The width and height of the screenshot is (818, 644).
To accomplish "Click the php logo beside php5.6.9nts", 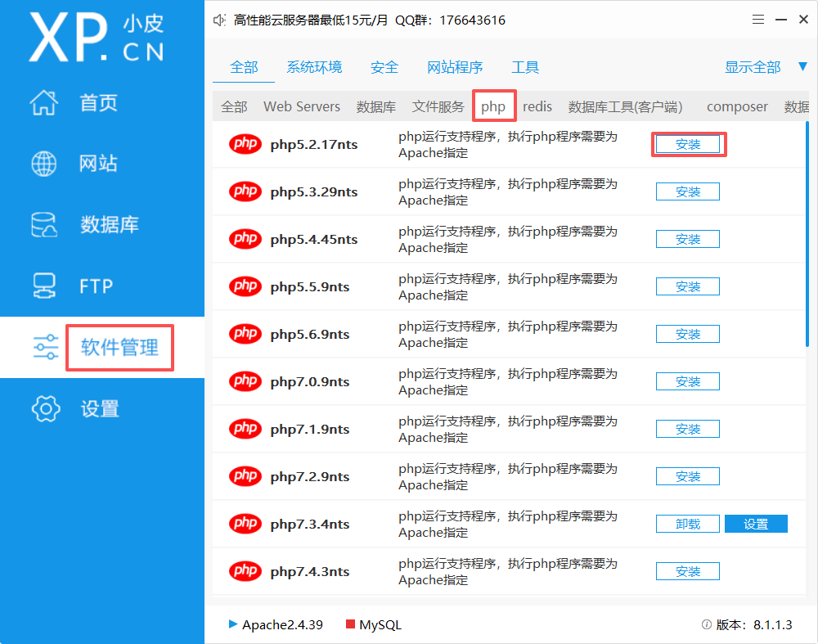I will (x=245, y=334).
